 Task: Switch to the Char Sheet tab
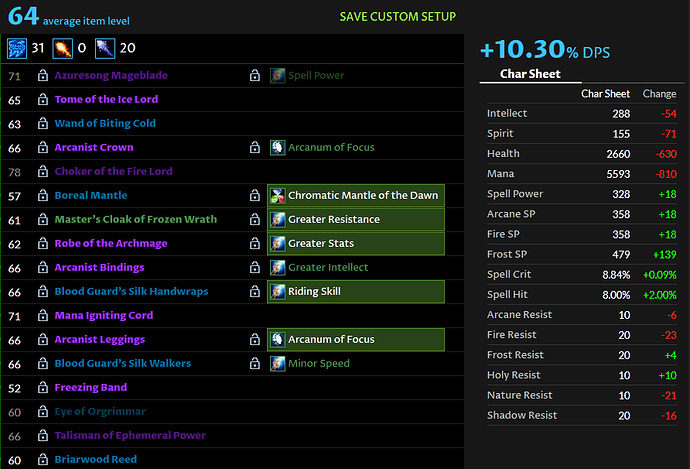coord(530,74)
